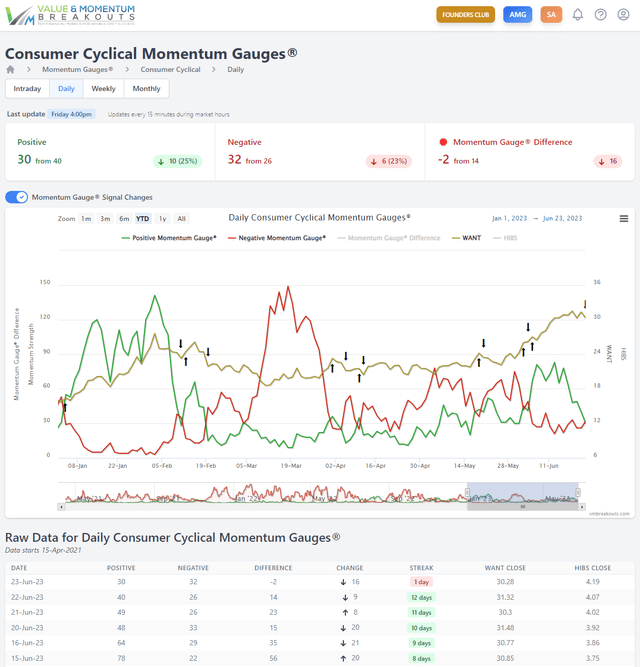This screenshot has height=667, width=640.
Task: Click the green '10 (25%)' change badge
Action: [178, 161]
